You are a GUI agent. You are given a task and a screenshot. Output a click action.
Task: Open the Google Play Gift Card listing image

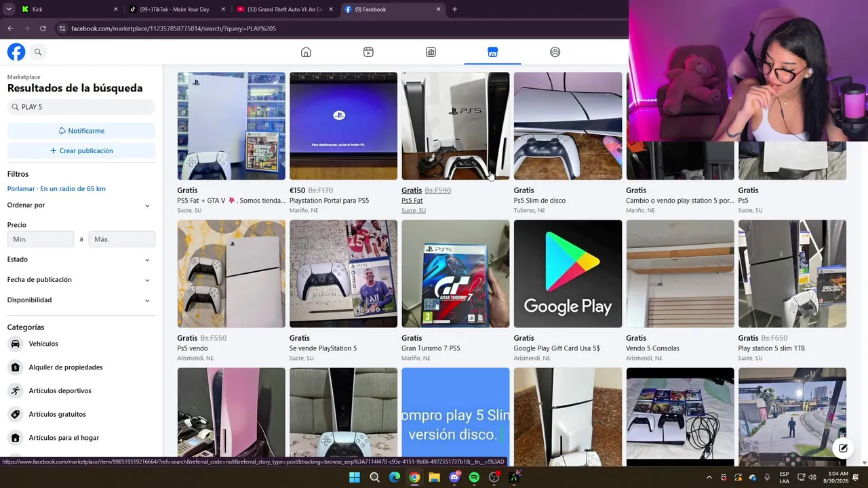coord(568,274)
